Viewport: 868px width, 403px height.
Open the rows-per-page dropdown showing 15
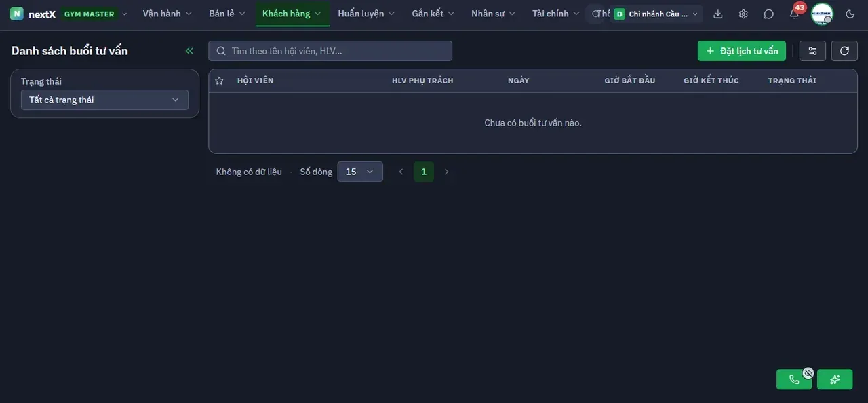coord(360,172)
